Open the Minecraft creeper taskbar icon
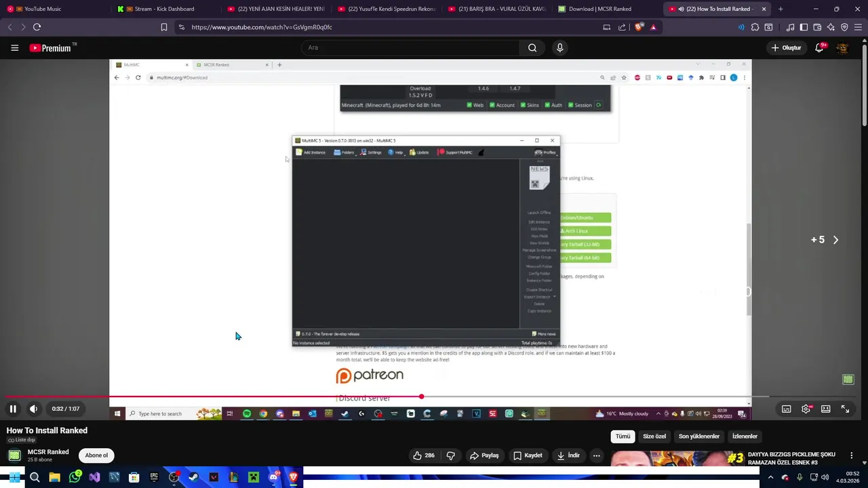This screenshot has height=488, width=868. [x=253, y=477]
